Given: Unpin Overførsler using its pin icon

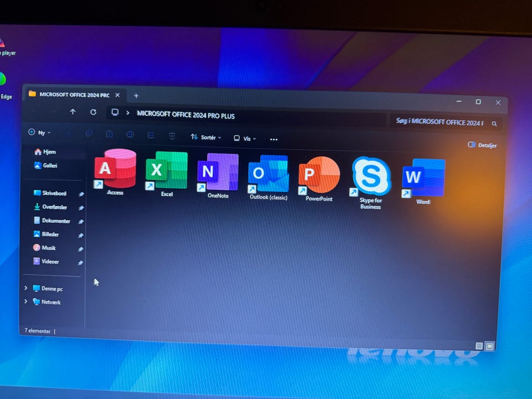Looking at the screenshot, I should click(x=81, y=208).
